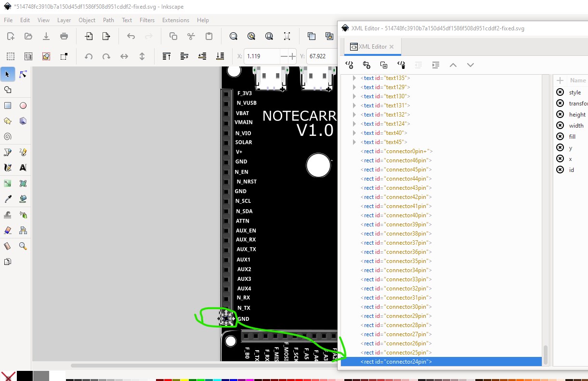Click the Import icon
Viewport: 588px width, 381px height.
(89, 36)
